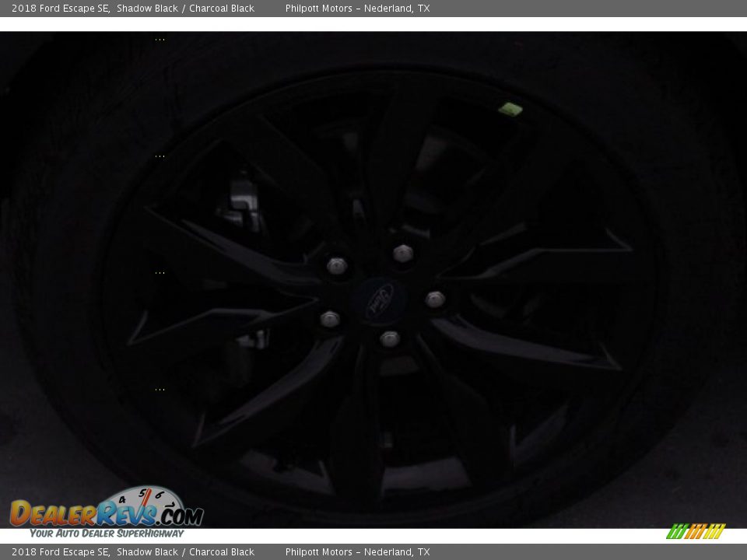Click the lower-left lug nut near the hub
The width and height of the screenshot is (747, 560).
330,319
